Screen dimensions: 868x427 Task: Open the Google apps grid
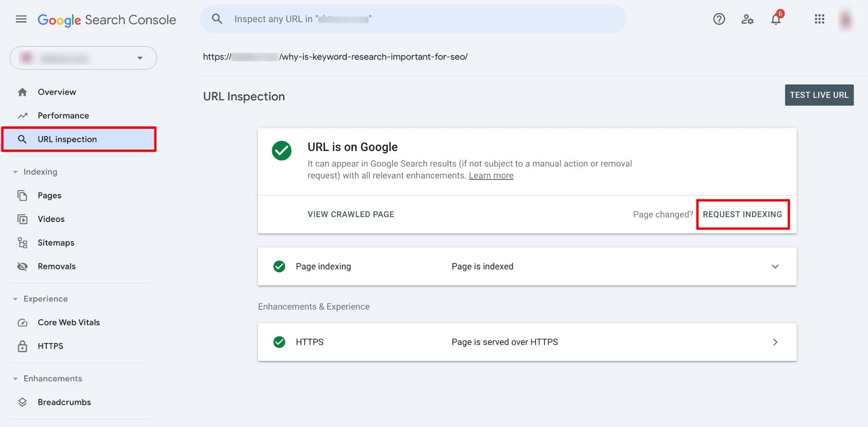(819, 19)
